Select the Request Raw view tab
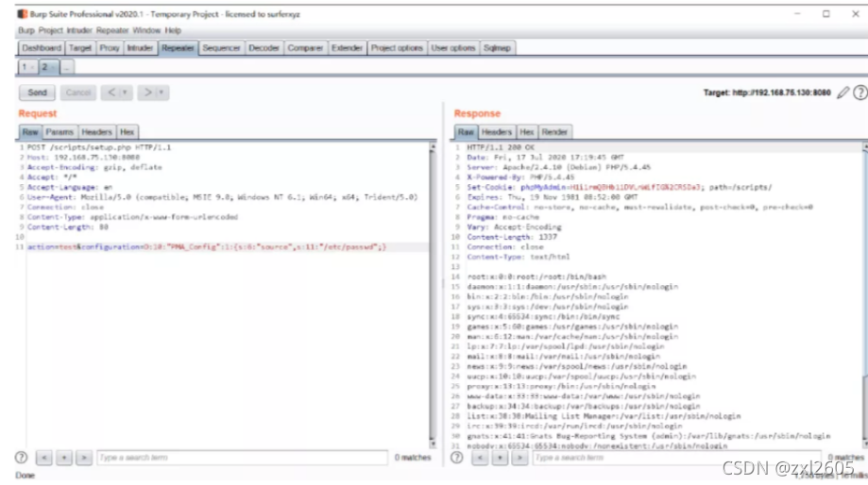868x485 pixels. click(x=30, y=132)
